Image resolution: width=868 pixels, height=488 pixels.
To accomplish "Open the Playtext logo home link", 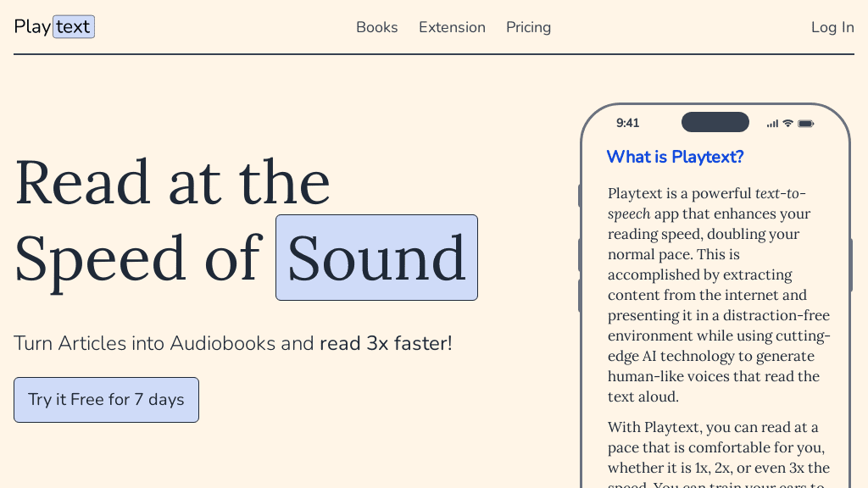I will [54, 26].
